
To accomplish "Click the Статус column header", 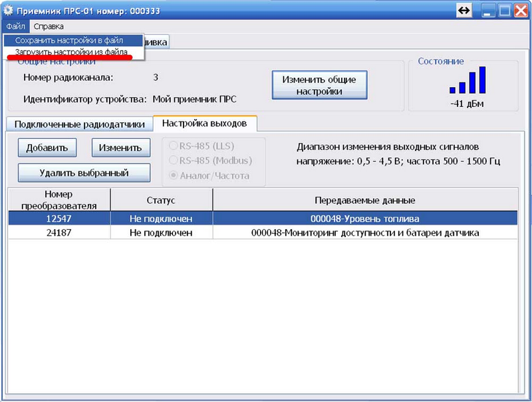I will pyautogui.click(x=162, y=200).
